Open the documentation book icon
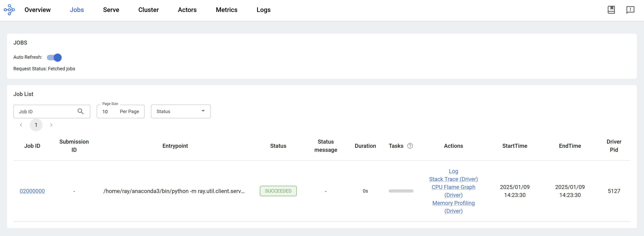644x236 pixels. 611,10
